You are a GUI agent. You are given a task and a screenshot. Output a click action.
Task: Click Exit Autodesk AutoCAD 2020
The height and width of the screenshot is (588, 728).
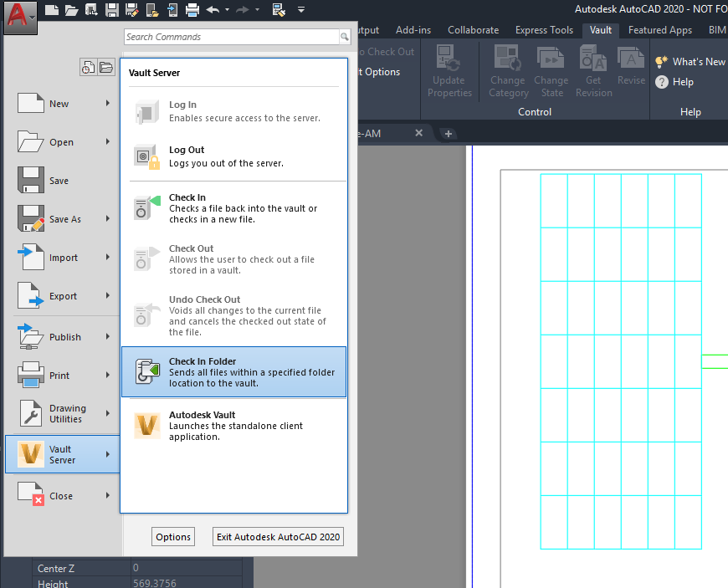[278, 536]
